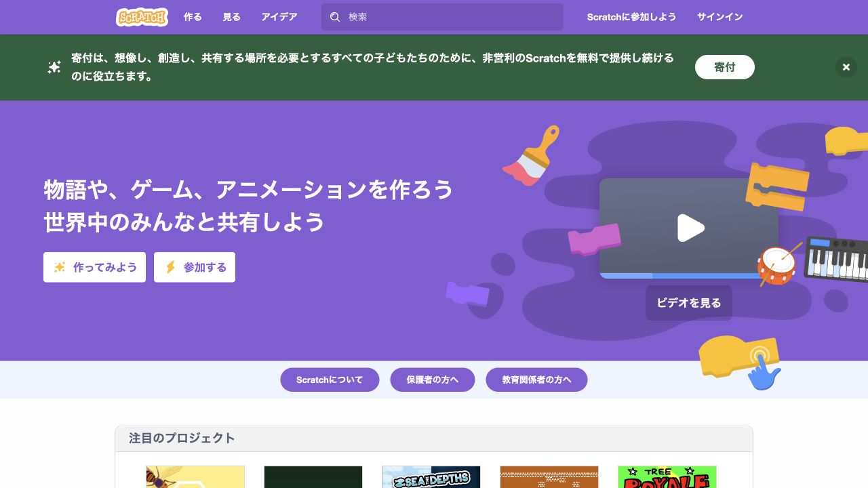Open the 保護者の方へ page
Viewport: 868px width, 488px height.
coord(433,380)
